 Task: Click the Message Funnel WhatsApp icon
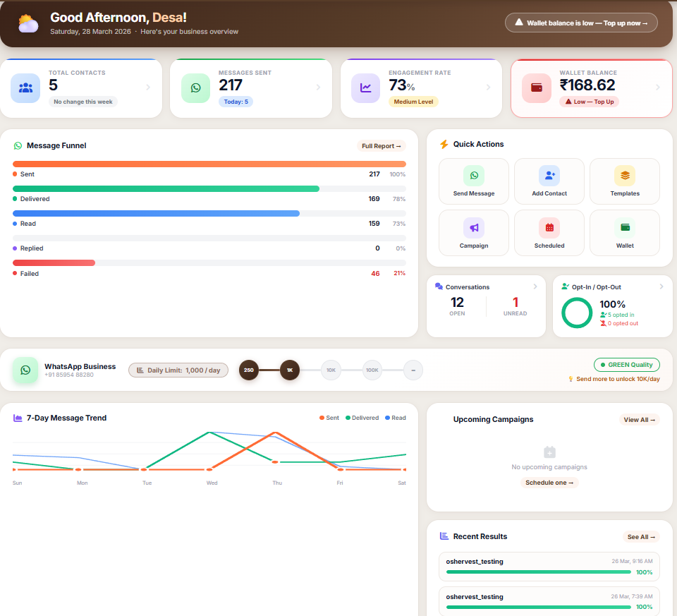[17, 145]
